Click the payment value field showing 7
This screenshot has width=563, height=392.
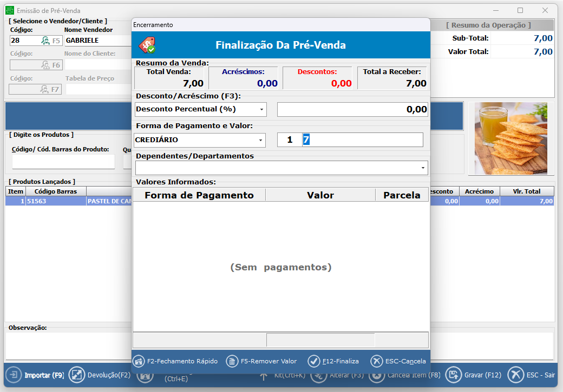[362, 140]
